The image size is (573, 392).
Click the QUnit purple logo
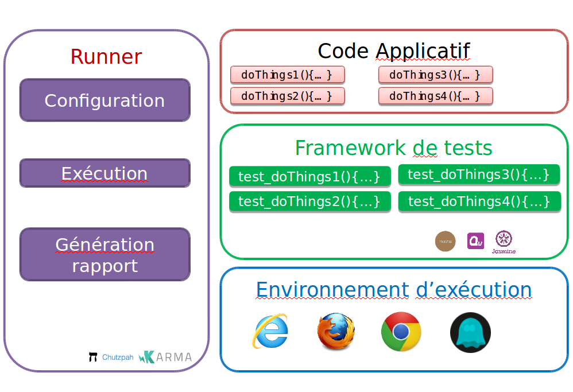(x=475, y=241)
